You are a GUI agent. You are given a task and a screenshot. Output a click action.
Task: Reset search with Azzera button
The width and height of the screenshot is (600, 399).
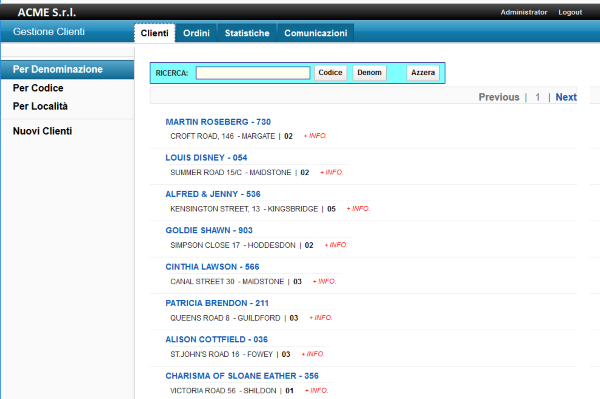(x=423, y=73)
